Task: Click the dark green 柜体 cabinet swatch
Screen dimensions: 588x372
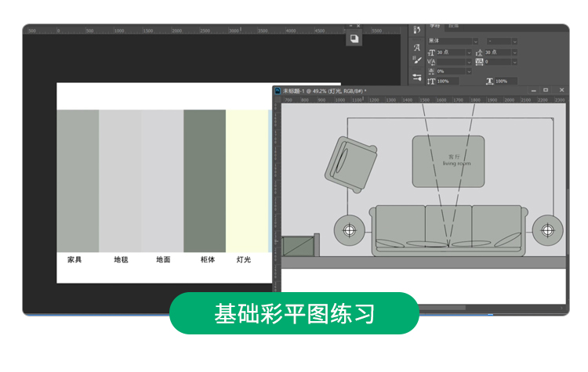Action: coord(205,181)
